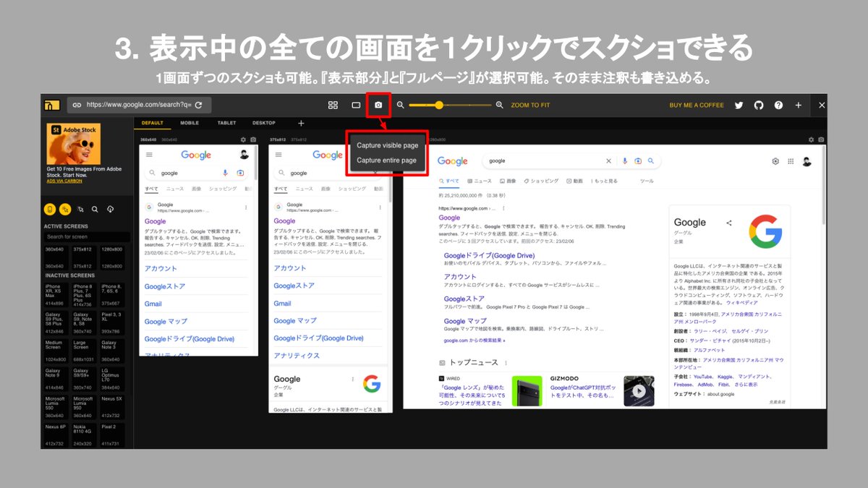The width and height of the screenshot is (868, 488).
Task: Click the zoom out magnifier icon
Action: pyautogui.click(x=400, y=105)
